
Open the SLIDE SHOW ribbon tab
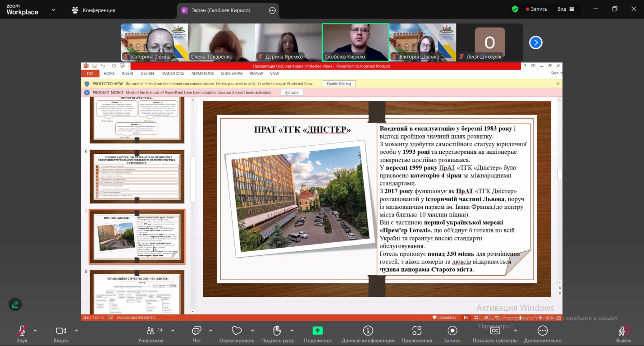click(x=232, y=74)
